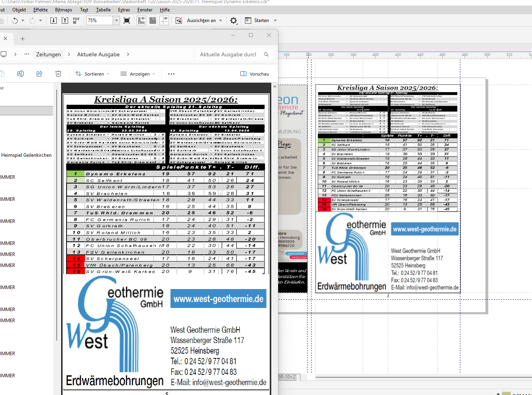Click the Vorschau preview button
This screenshot has width=532, height=395.
coord(255,74)
